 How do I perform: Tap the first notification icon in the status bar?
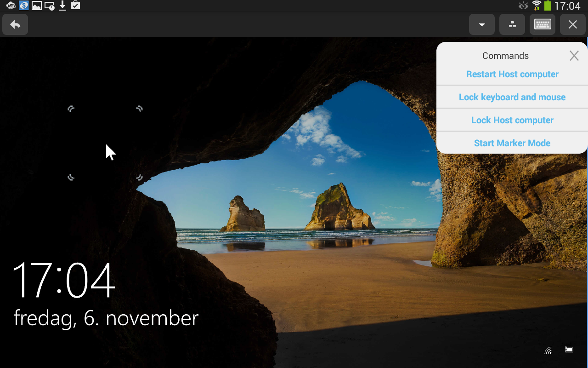coord(11,6)
